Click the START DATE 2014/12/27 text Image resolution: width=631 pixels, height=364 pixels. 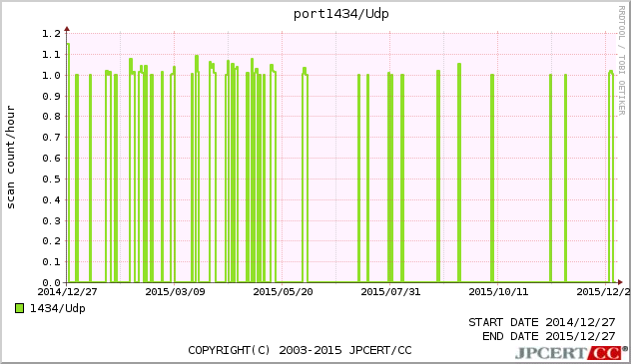pos(542,322)
